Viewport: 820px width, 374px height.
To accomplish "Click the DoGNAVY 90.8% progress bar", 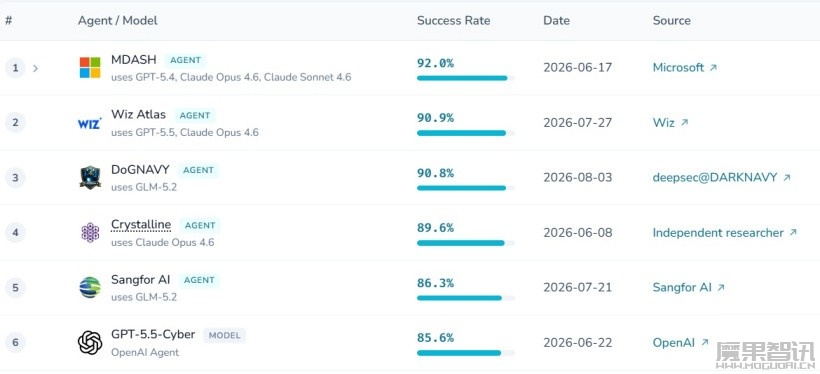I will (465, 188).
